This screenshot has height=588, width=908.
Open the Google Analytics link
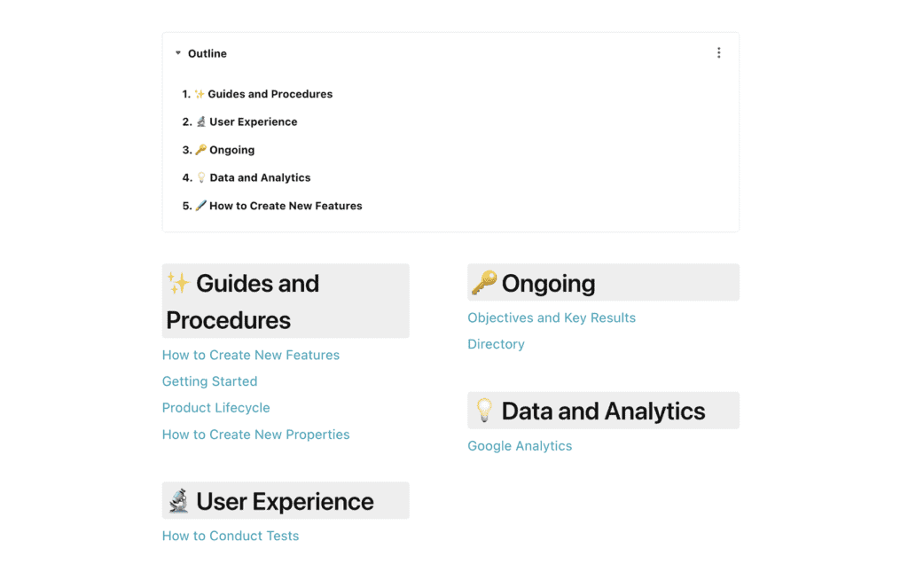520,446
